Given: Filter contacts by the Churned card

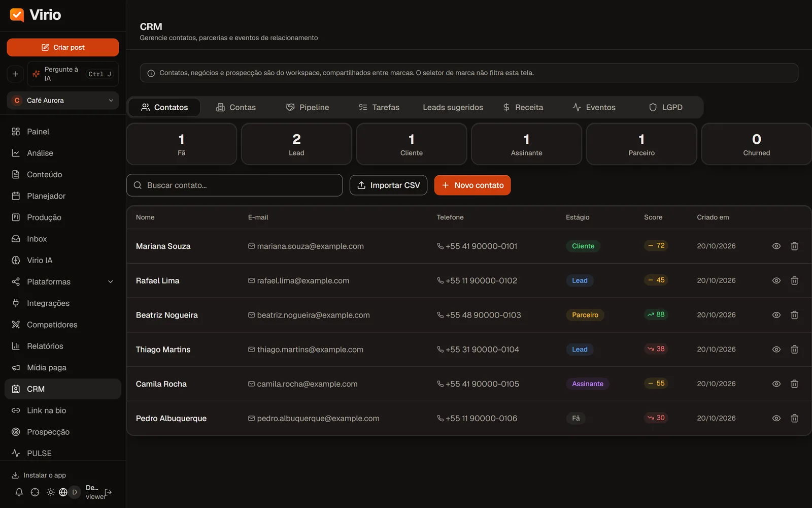Looking at the screenshot, I should pyautogui.click(x=757, y=144).
